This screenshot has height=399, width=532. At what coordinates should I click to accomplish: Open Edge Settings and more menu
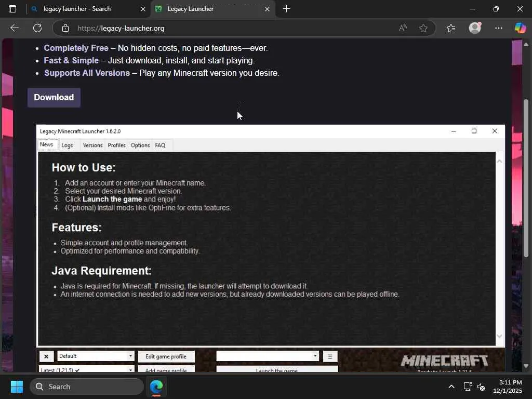tap(498, 28)
